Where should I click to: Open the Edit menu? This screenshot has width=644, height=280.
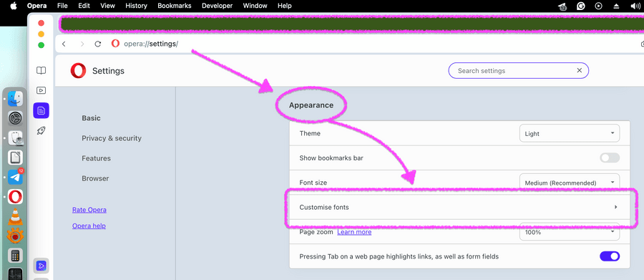tap(84, 6)
